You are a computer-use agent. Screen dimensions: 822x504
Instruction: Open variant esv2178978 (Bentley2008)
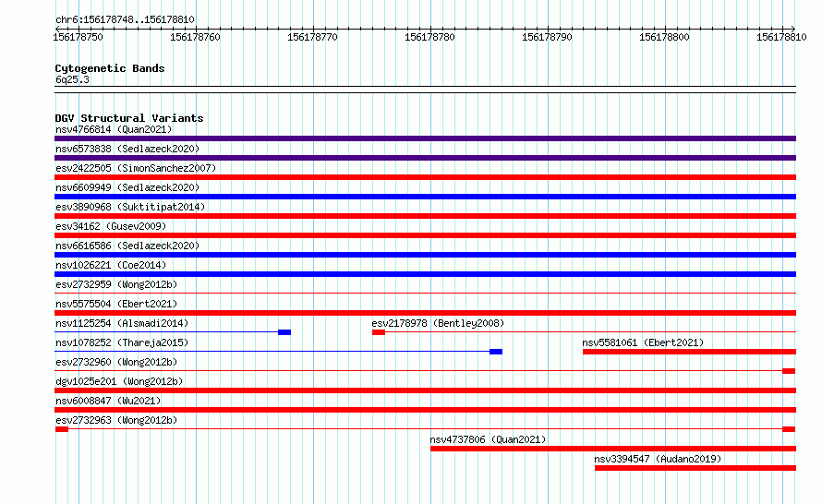[438, 323]
